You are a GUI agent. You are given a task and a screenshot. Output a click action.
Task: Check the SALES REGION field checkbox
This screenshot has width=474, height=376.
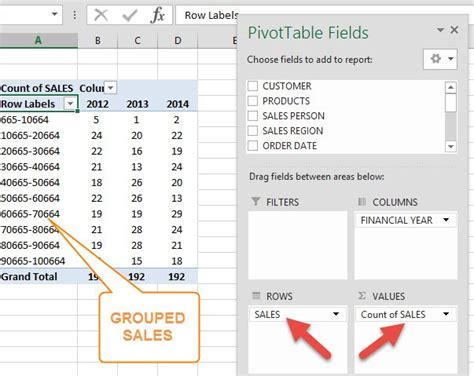(253, 131)
